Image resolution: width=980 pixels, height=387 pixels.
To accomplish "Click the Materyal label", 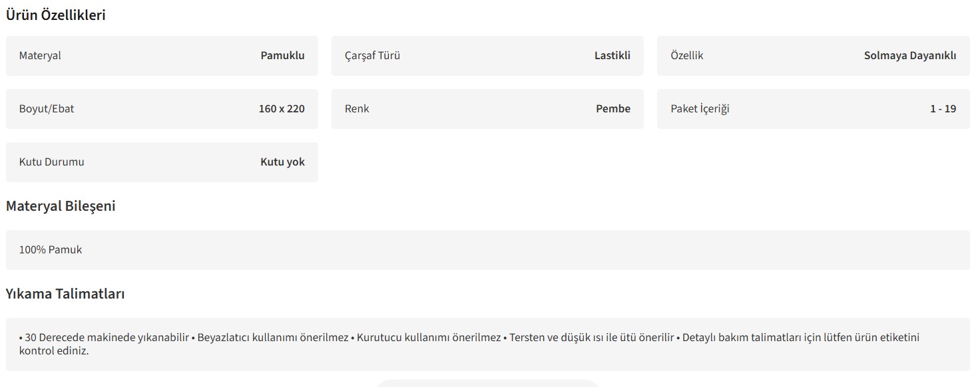I will tap(40, 56).
